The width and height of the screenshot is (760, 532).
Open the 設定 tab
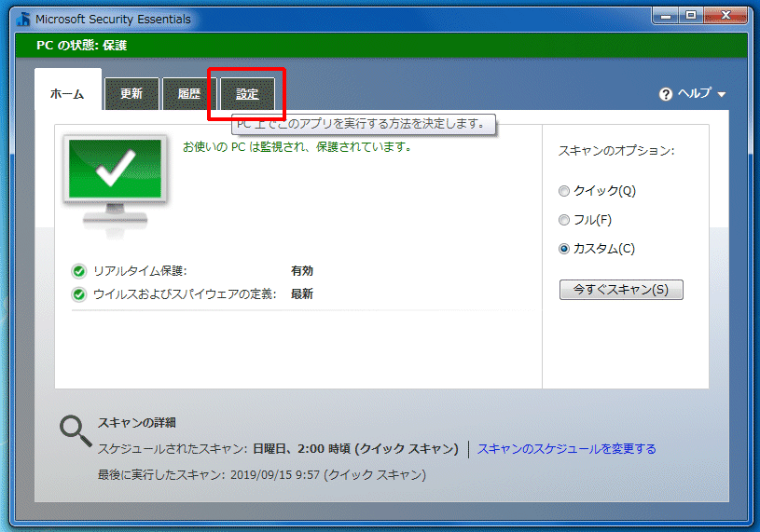247,94
